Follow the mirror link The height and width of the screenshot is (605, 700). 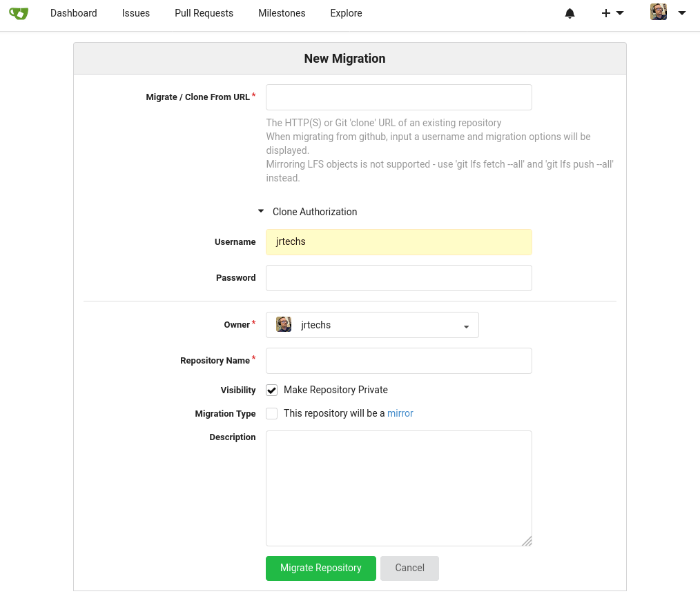pyautogui.click(x=400, y=414)
